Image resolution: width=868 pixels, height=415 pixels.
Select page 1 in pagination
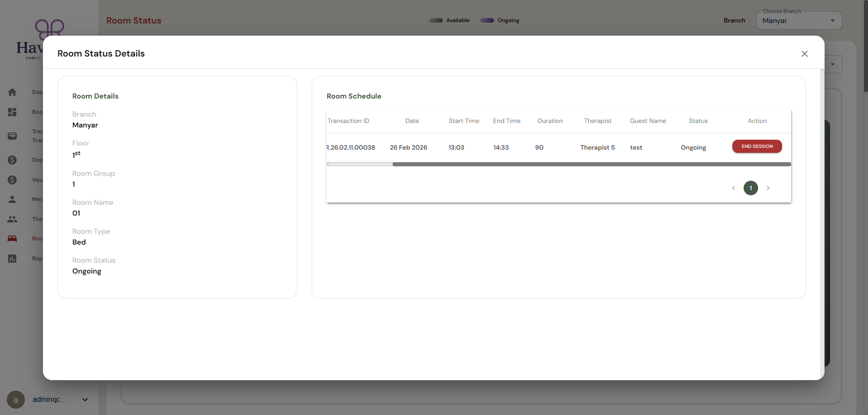(x=751, y=188)
